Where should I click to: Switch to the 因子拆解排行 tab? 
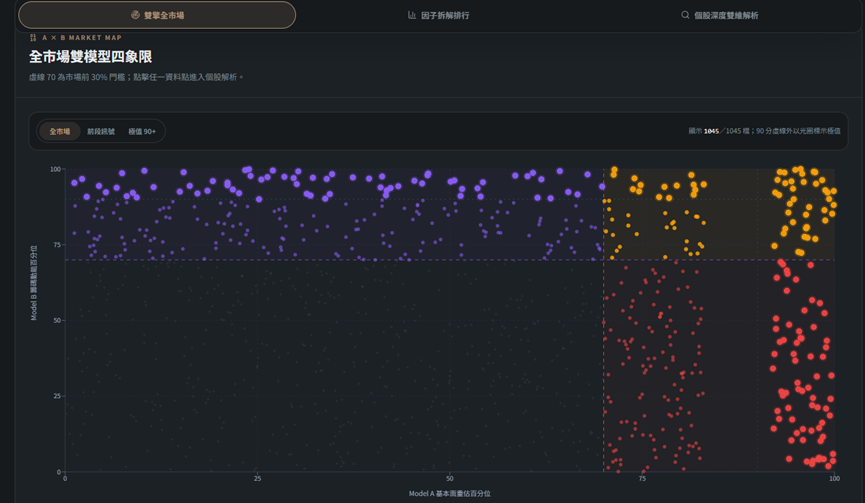pos(439,15)
